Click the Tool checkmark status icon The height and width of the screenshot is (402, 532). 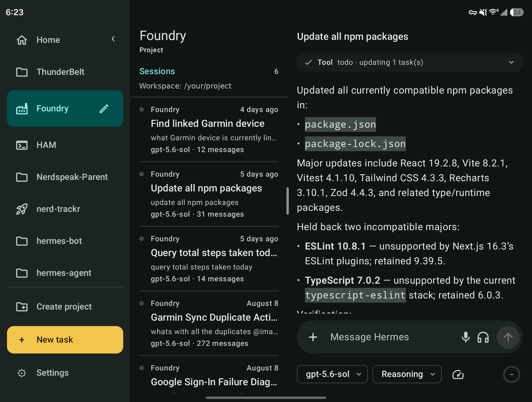308,62
